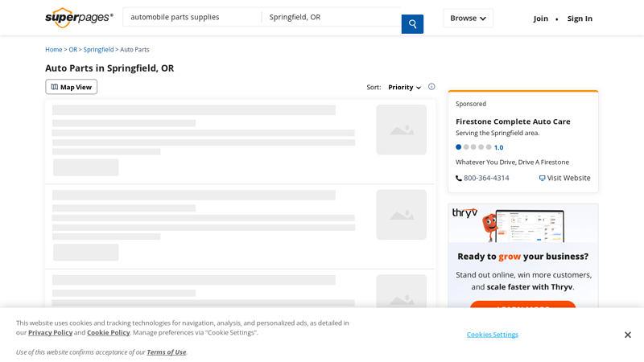The height and width of the screenshot is (362, 644).
Task: Open the Springfield breadcrumb link
Action: tap(98, 50)
